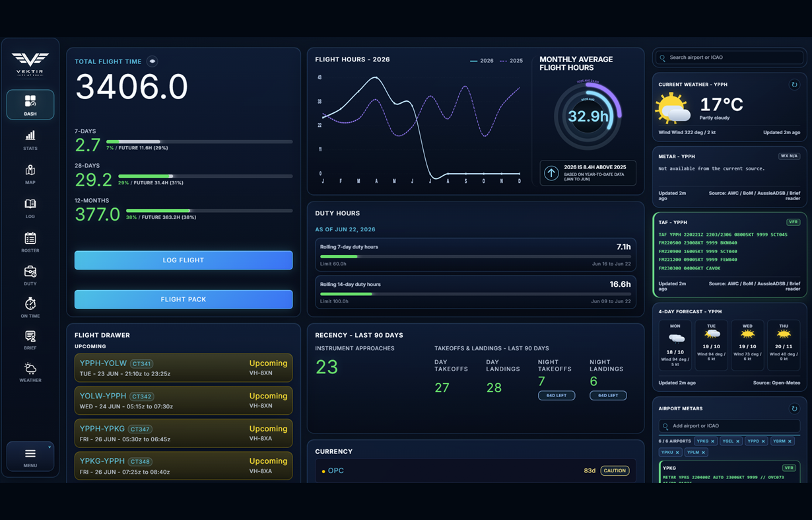Click the Vektir logo
812x520 pixels.
coord(30,64)
